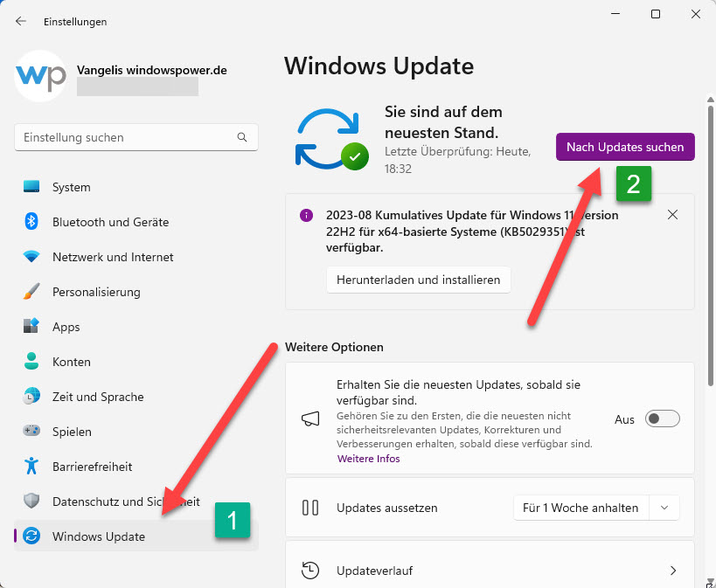Screen dimensions: 716x588
Task: Open Bluetooth und Geräte settings
Action: click(136, 222)
